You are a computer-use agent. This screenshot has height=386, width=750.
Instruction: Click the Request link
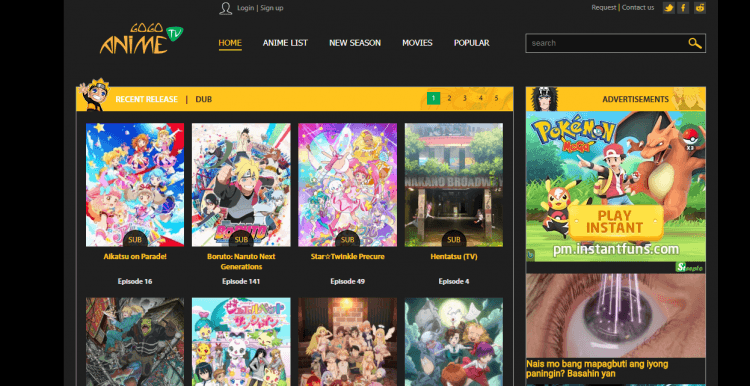604,8
